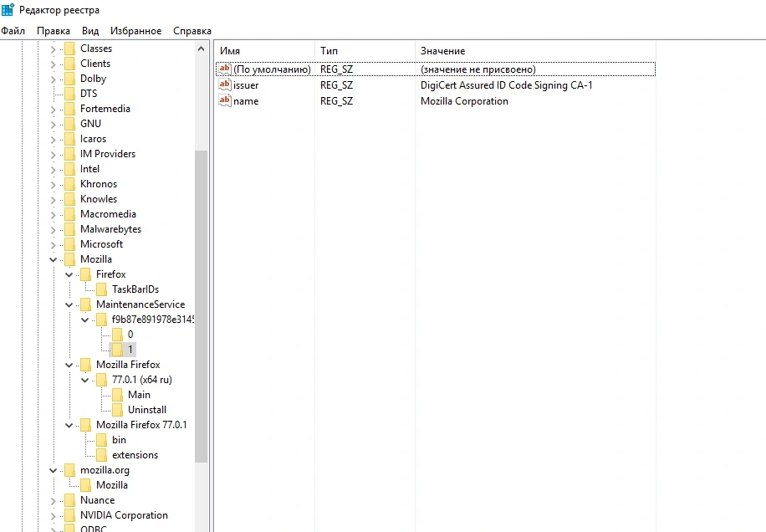Open the Файл menu
The image size is (766, 532).
coord(13,31)
